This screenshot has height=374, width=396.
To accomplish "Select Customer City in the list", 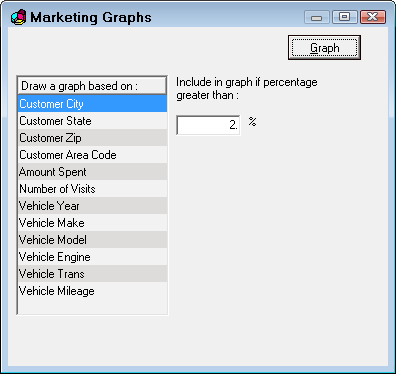I will (92, 104).
